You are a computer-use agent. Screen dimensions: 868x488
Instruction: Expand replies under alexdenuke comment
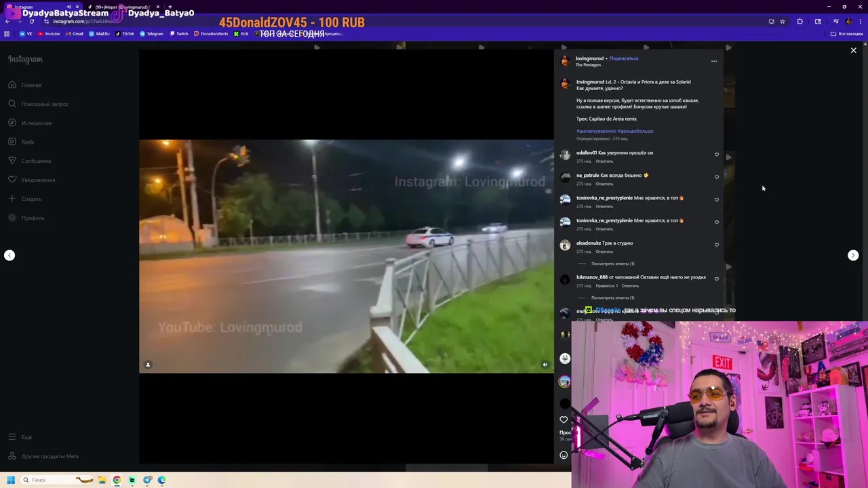click(x=612, y=264)
